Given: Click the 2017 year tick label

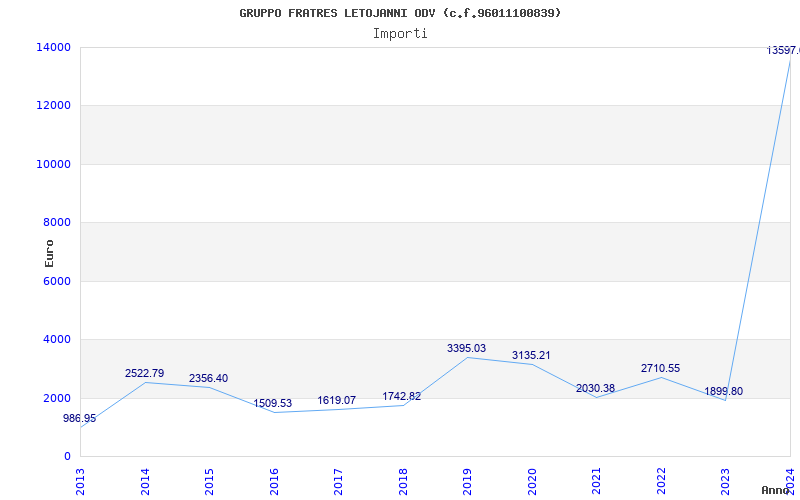Looking at the screenshot, I should pos(339,481).
